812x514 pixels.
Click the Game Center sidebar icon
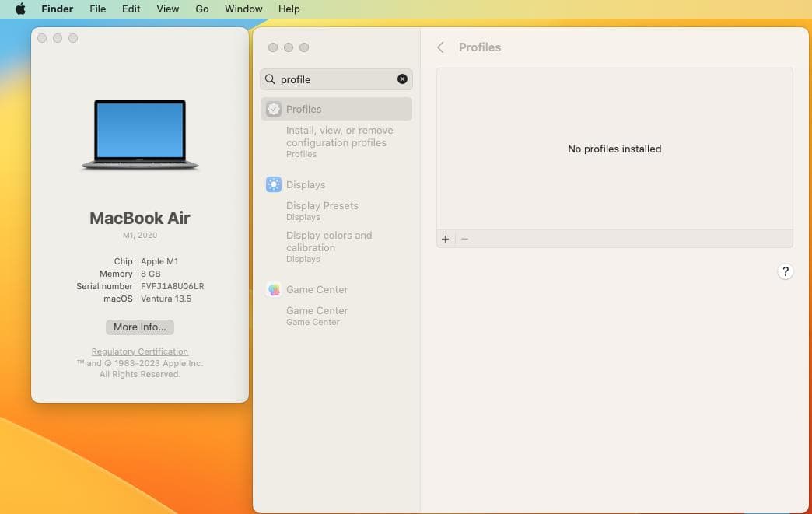274,289
